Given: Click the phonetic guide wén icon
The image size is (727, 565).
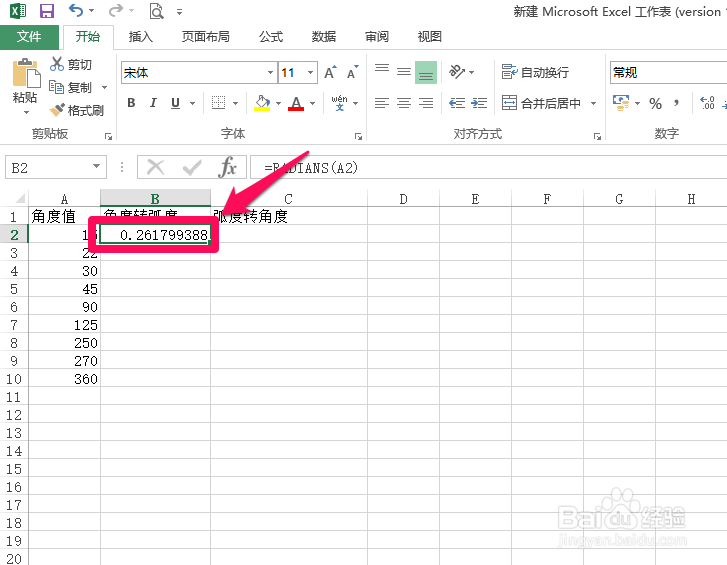Looking at the screenshot, I should point(339,103).
